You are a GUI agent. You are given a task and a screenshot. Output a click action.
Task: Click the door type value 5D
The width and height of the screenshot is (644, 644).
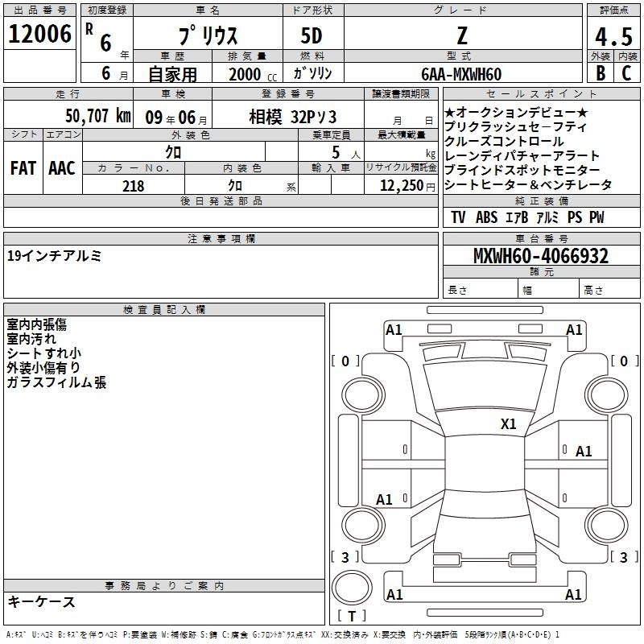(312, 36)
